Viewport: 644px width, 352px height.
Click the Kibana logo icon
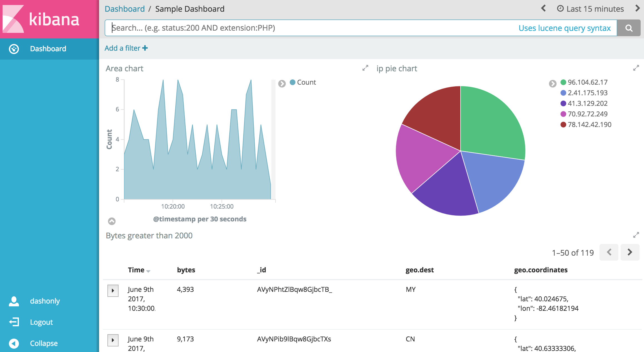pyautogui.click(x=13, y=19)
